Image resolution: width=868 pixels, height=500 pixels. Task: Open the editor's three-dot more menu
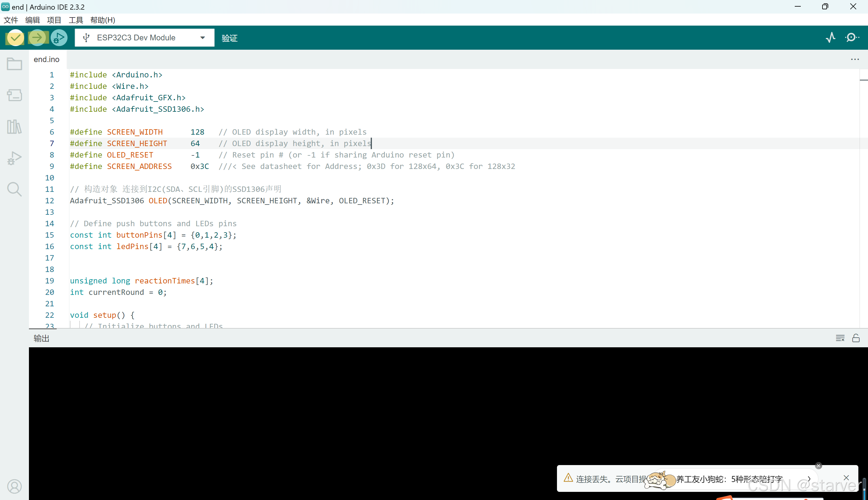[855, 59]
